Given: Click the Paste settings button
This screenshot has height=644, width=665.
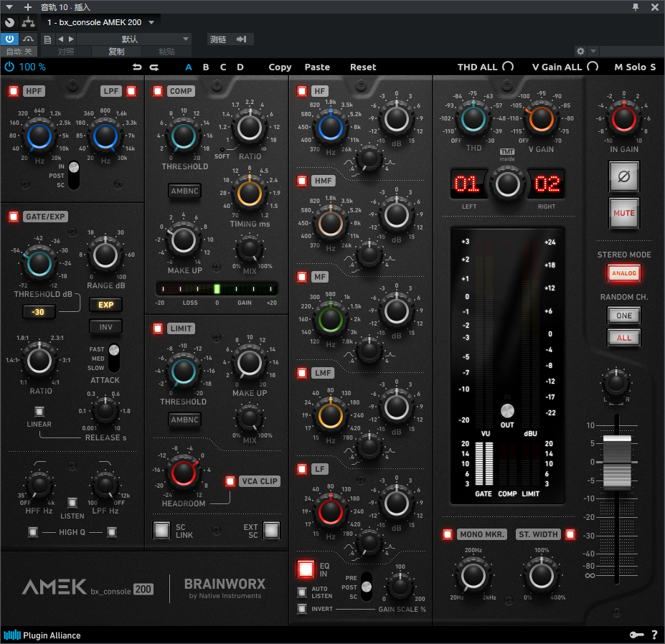Looking at the screenshot, I should pyautogui.click(x=317, y=67).
